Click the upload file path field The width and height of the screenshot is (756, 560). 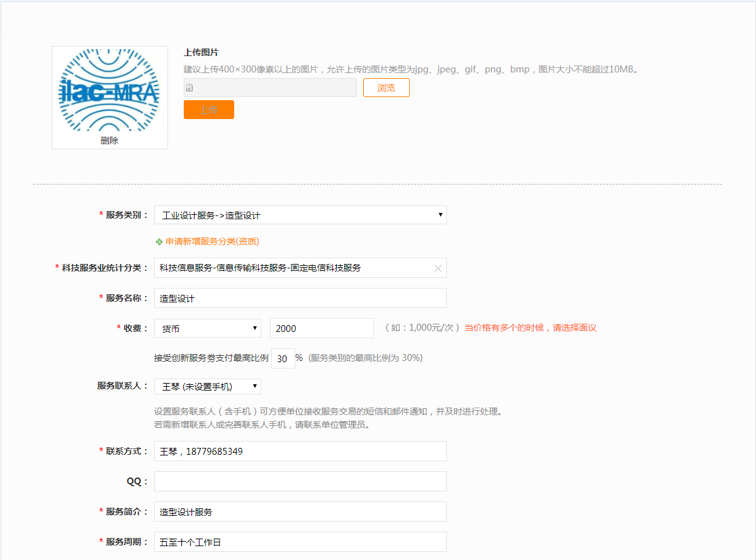pyautogui.click(x=270, y=88)
